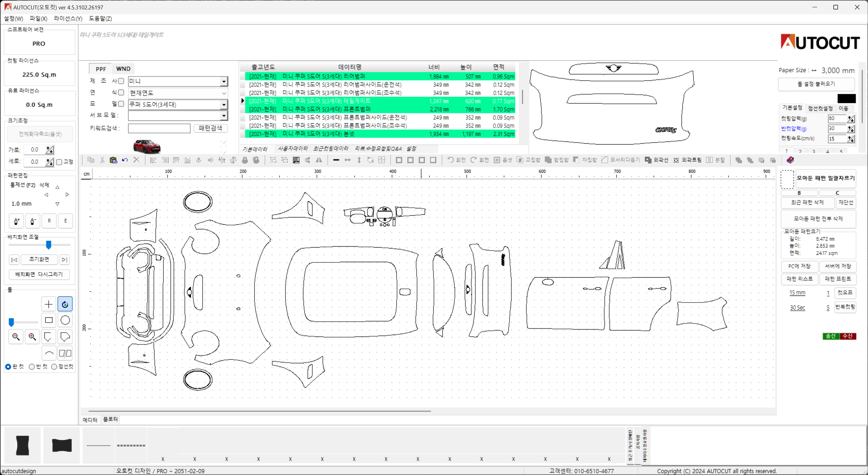868x475 pixels.
Task: Click the 초기화면 button
Action: (39, 259)
